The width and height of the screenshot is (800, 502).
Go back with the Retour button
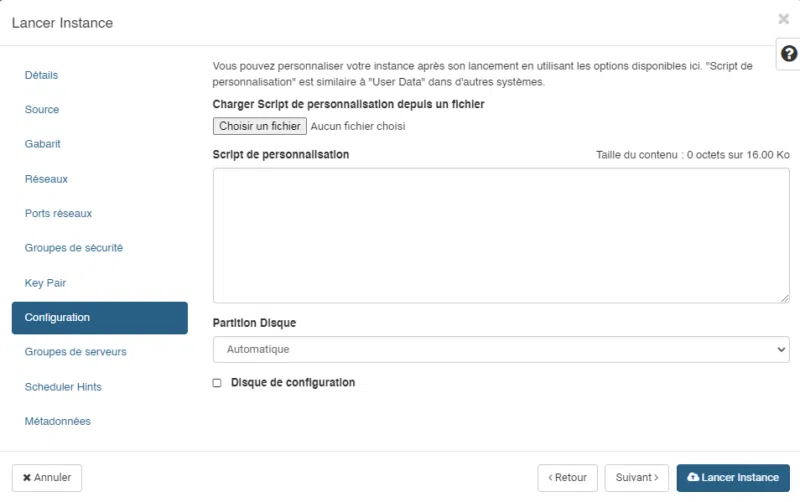[x=567, y=478]
